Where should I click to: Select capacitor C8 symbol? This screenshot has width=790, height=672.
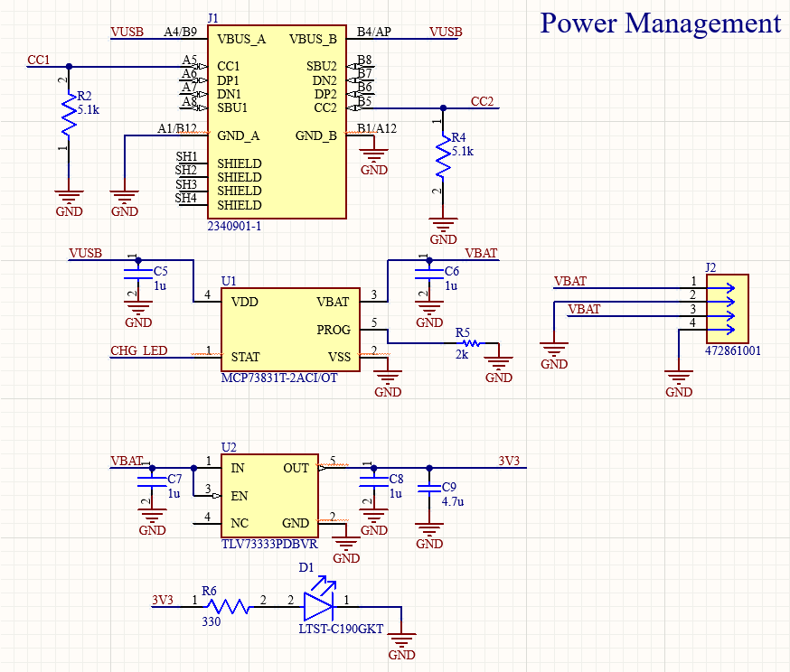point(374,481)
